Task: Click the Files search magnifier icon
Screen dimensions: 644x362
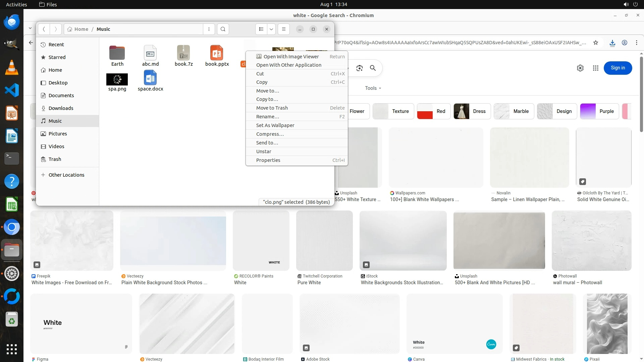Action: coord(223,29)
